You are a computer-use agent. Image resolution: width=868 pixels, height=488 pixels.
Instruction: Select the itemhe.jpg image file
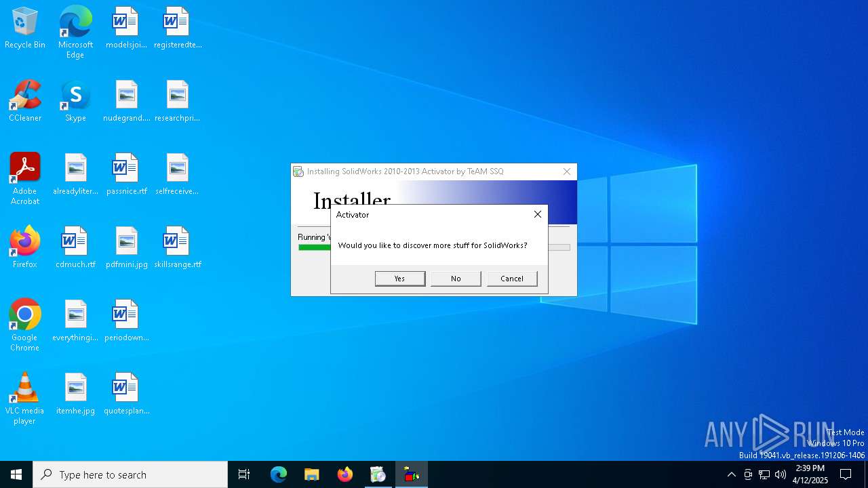tap(75, 394)
